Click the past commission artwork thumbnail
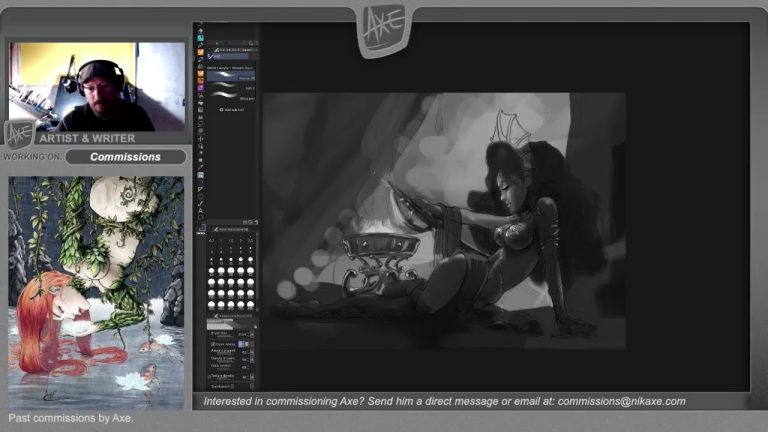 pos(96,292)
